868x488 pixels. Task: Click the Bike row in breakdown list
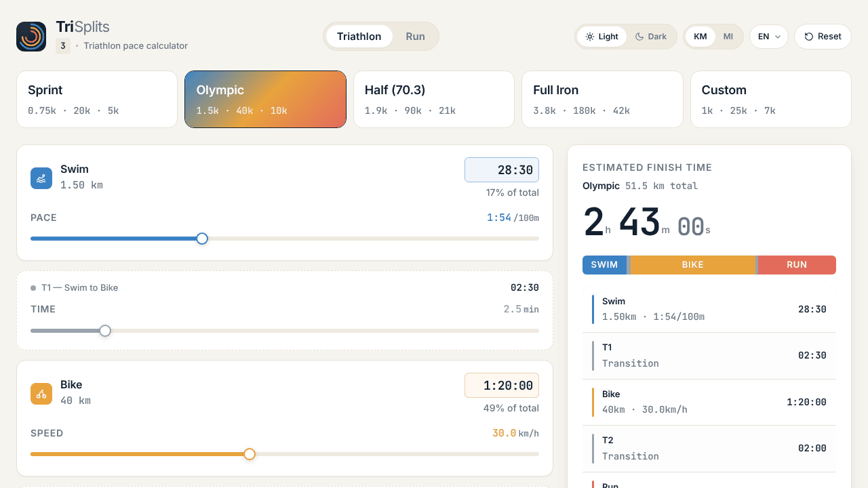click(x=709, y=402)
